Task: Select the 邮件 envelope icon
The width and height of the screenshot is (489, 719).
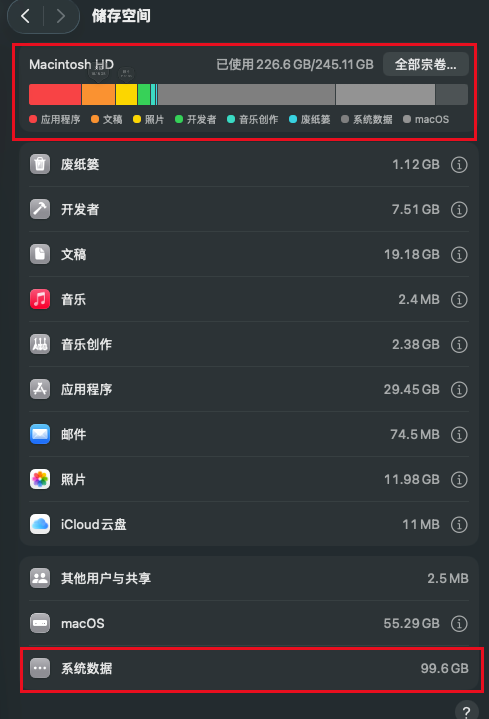Action: point(40,434)
